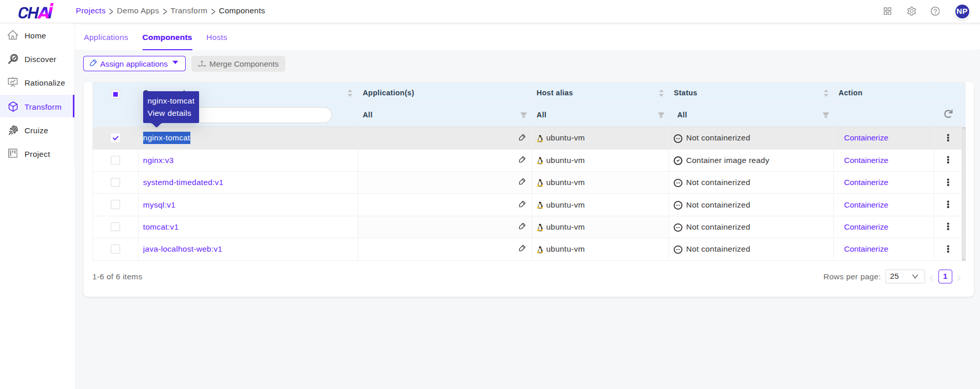This screenshot has height=389, width=980.
Task: Open Project in sidebar
Action: click(x=37, y=154)
